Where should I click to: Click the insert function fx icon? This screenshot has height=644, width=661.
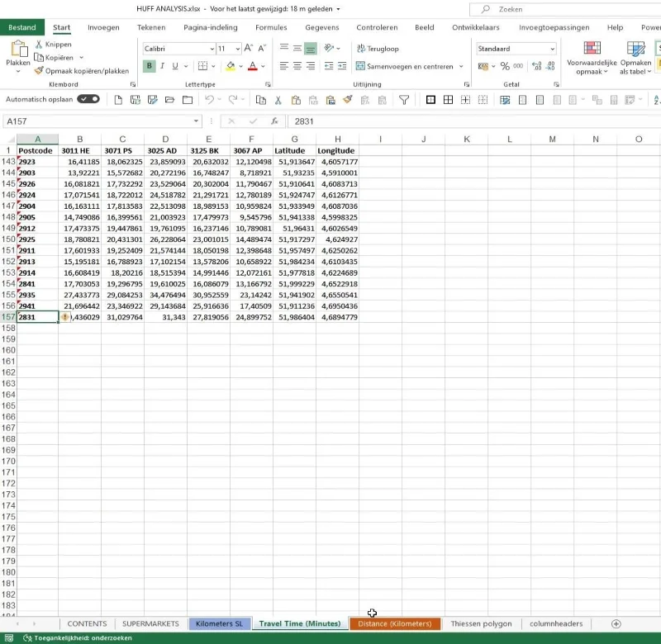(x=274, y=121)
